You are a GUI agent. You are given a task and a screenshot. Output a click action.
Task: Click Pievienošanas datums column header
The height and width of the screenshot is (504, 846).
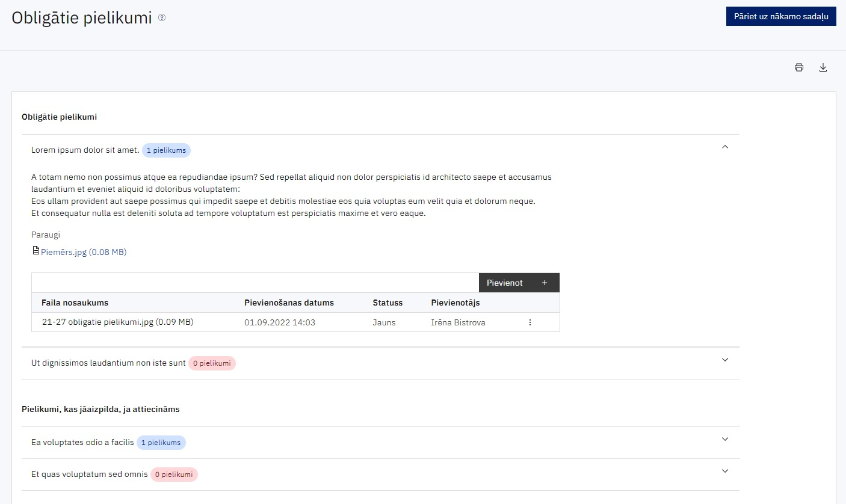(x=289, y=303)
